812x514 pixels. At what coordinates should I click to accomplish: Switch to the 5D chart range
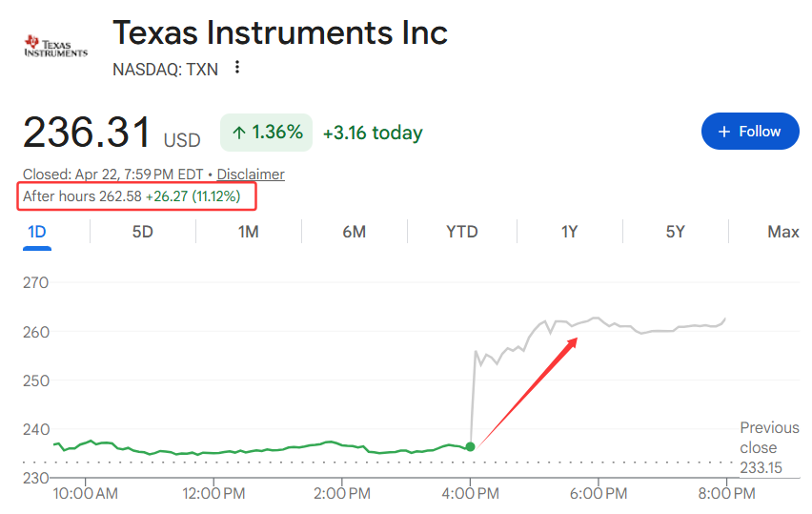click(142, 232)
